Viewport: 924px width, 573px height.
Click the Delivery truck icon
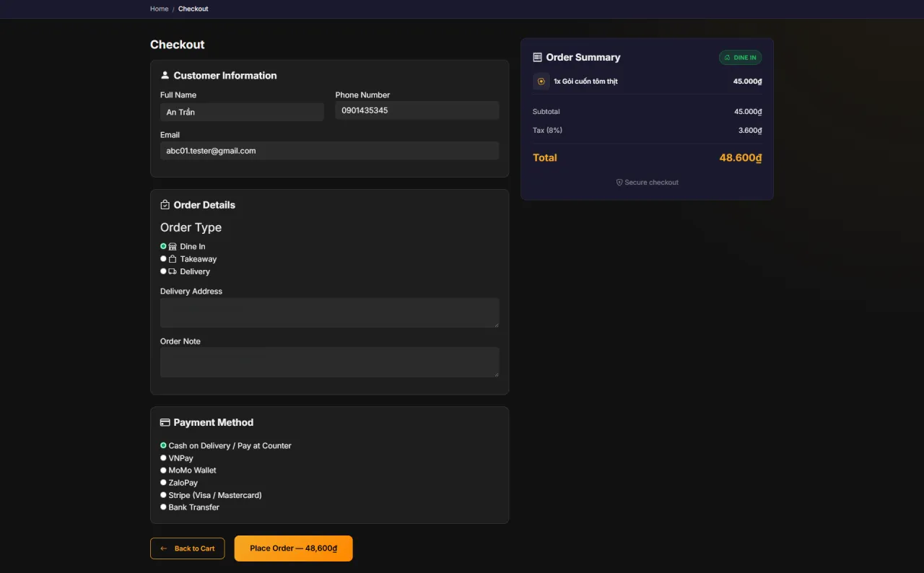pos(173,271)
